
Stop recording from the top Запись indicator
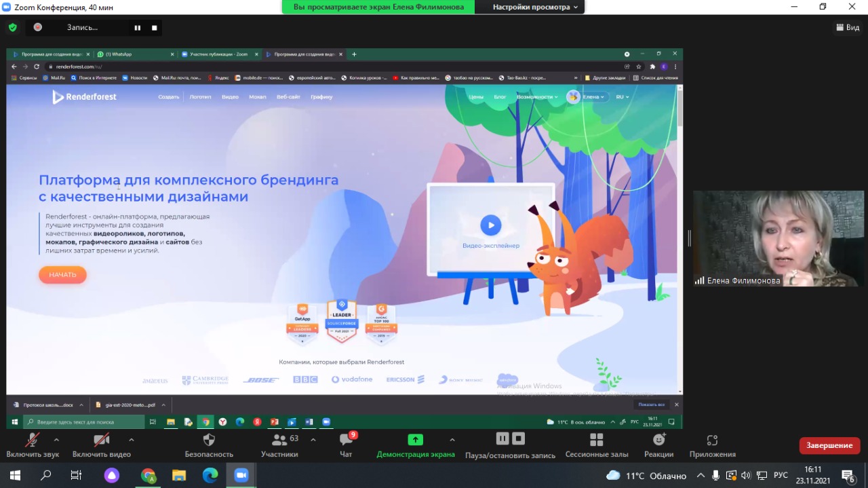pos(154,28)
